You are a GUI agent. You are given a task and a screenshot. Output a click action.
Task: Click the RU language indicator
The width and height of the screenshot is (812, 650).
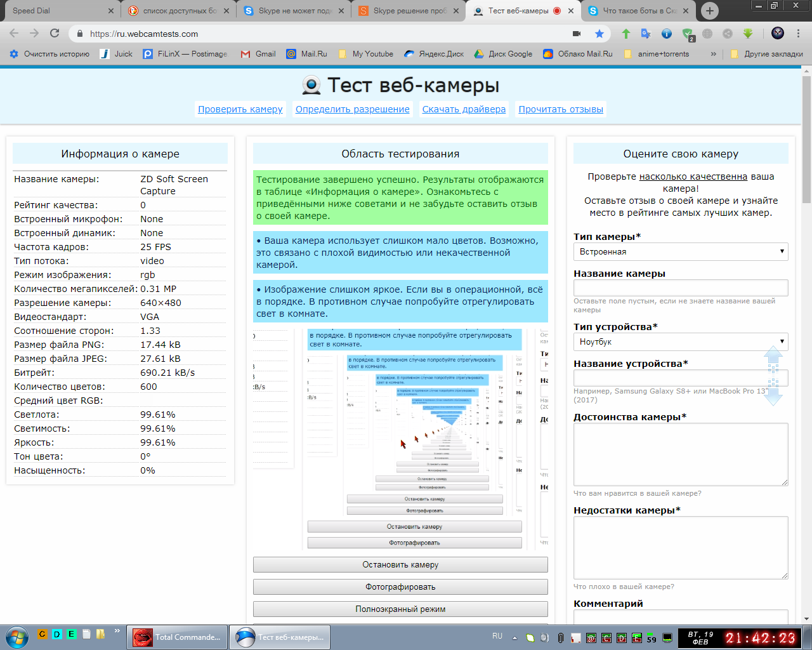497,636
